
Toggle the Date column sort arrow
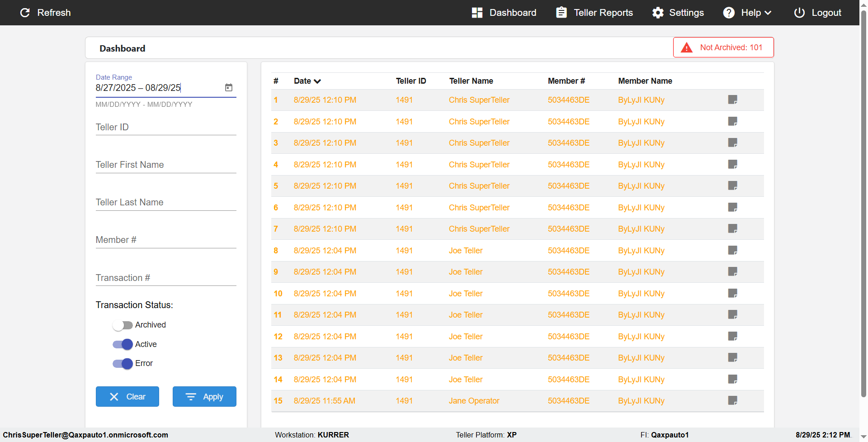point(317,81)
